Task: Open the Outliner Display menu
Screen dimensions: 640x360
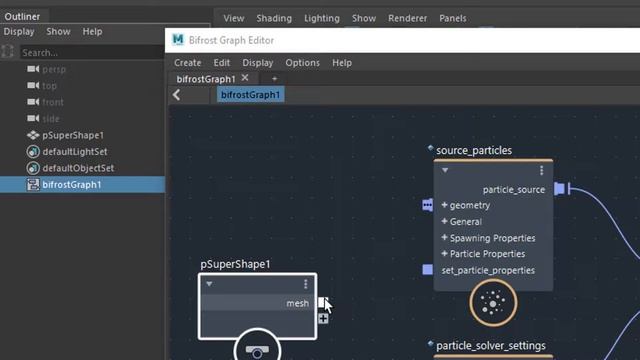Action: point(19,31)
